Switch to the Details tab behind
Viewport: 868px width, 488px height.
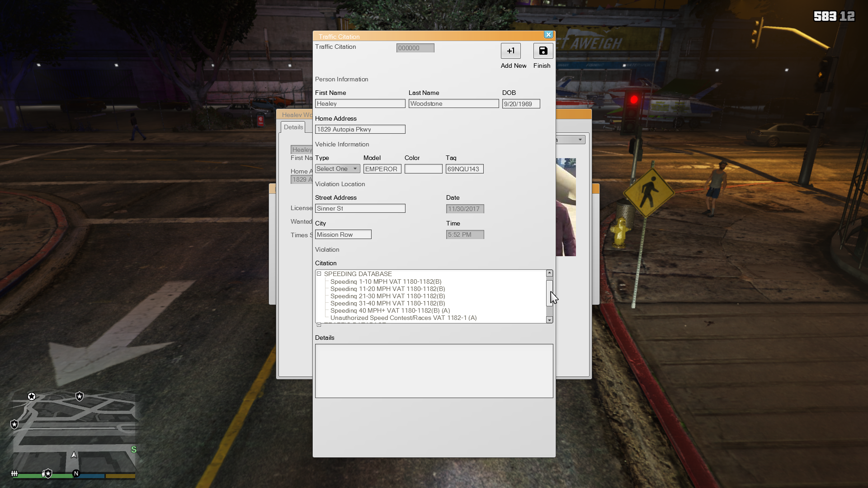[293, 127]
